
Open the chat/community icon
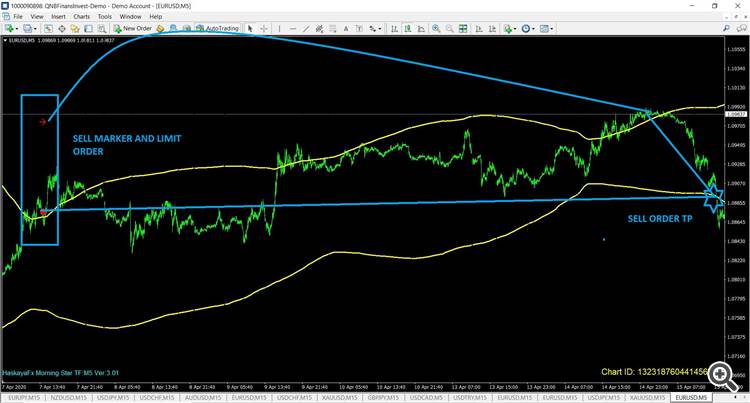[740, 28]
